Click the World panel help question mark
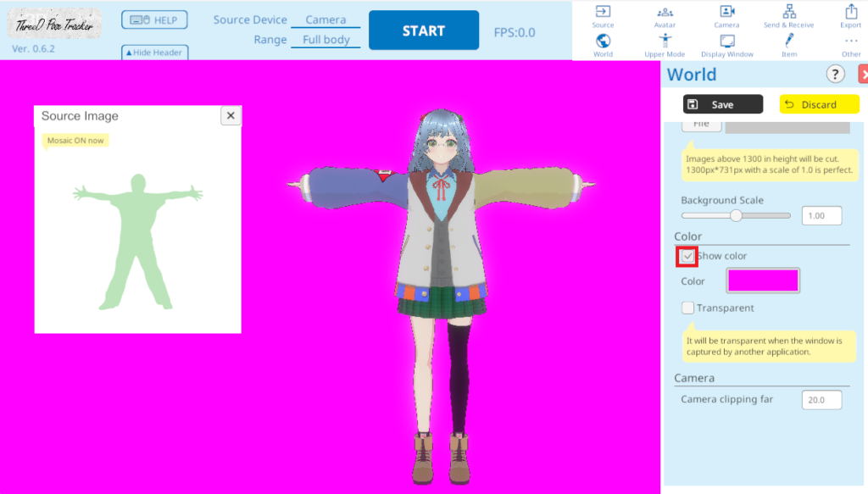This screenshot has height=494, width=868. click(835, 74)
